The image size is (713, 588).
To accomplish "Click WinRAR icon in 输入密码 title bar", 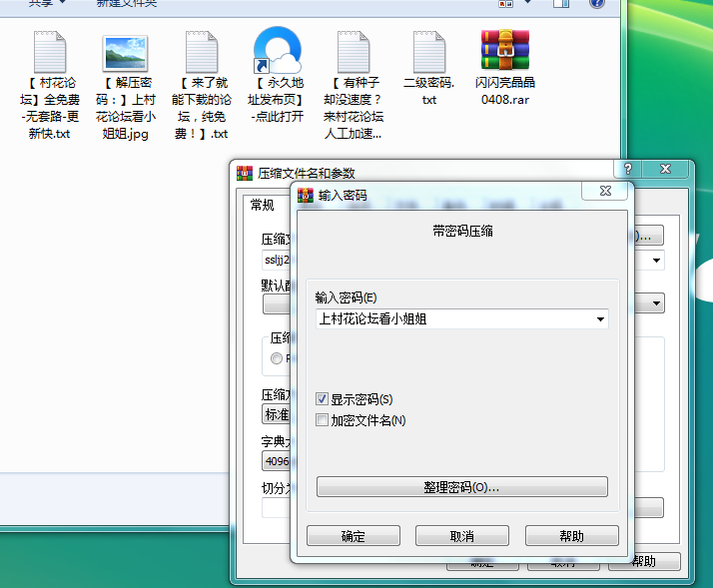I will click(306, 196).
